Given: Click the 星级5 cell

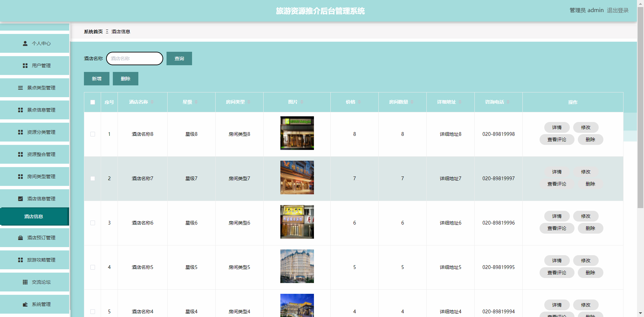Looking at the screenshot, I should [x=191, y=267].
